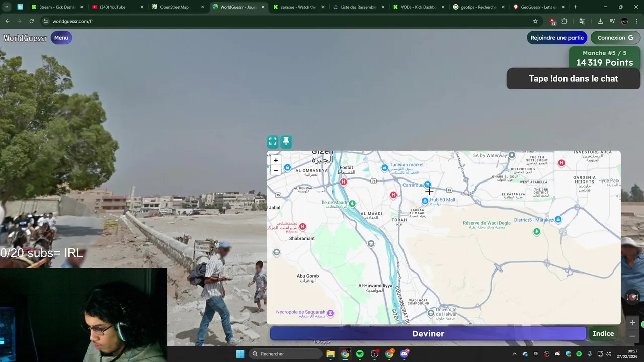Screen dimensions: 644x362
Task: Select the Île de Maadi park marker
Action: [352, 204]
